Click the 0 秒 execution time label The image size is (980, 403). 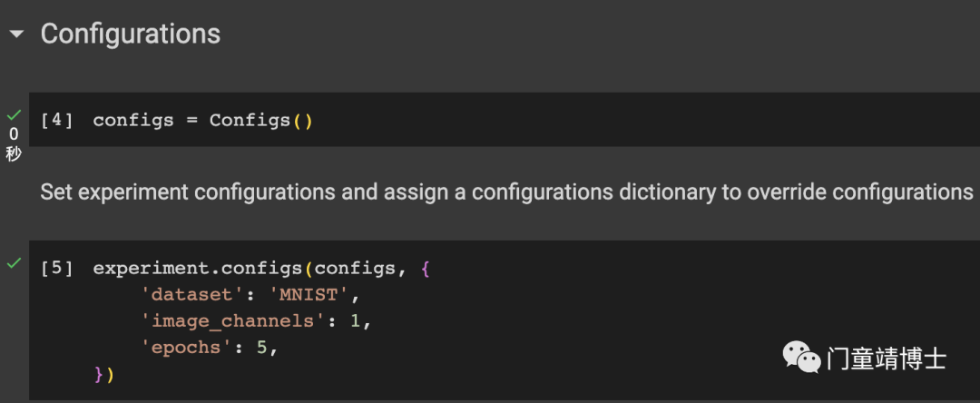[x=14, y=143]
